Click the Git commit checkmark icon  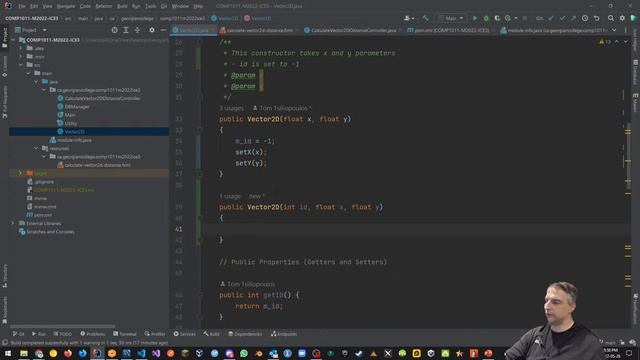(x=562, y=18)
